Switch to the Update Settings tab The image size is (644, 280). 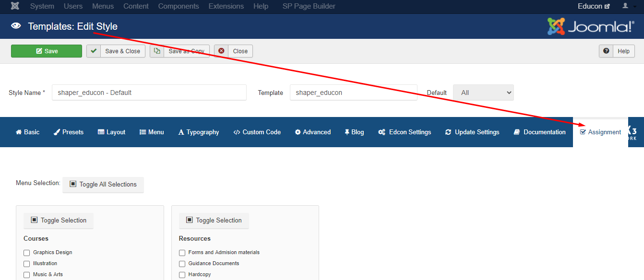click(472, 132)
